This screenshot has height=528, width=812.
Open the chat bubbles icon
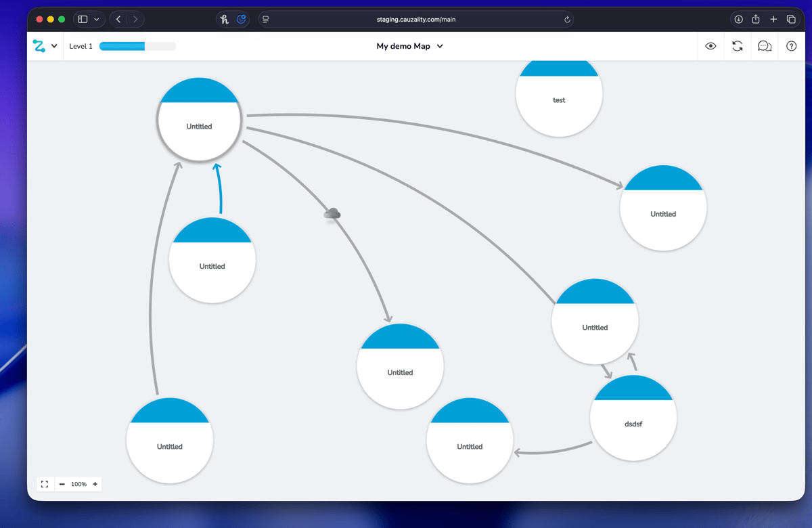click(765, 46)
